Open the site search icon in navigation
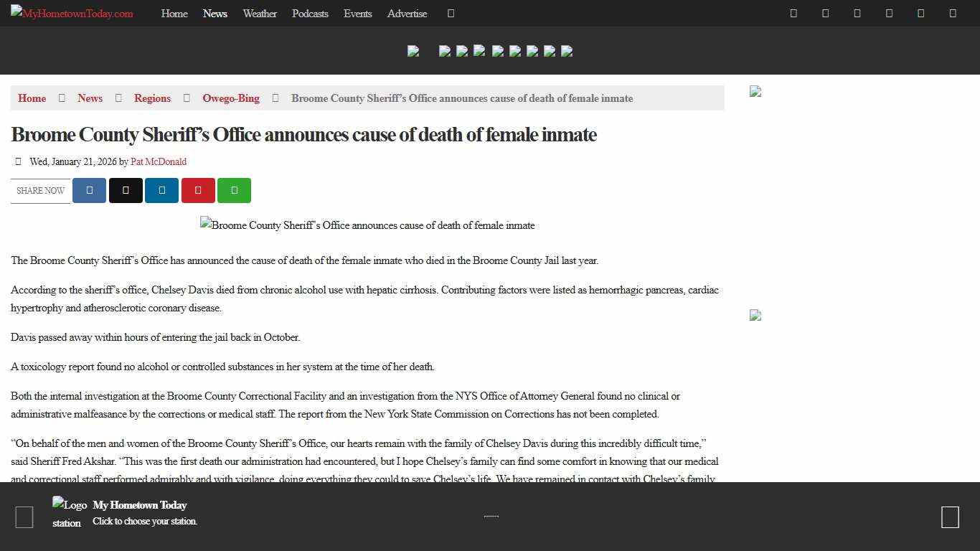The height and width of the screenshot is (551, 980). [x=451, y=13]
